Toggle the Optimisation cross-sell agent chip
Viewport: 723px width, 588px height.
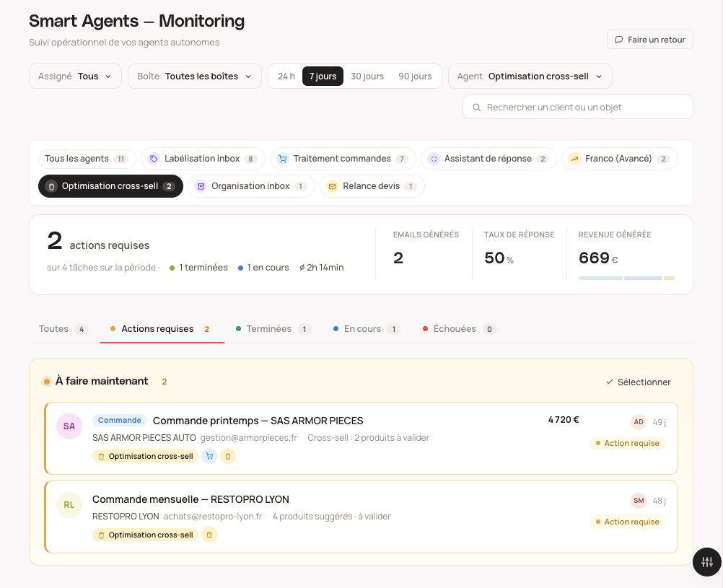coord(110,186)
